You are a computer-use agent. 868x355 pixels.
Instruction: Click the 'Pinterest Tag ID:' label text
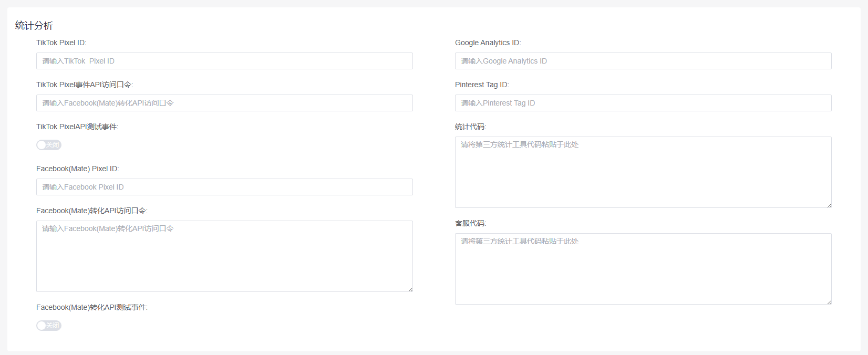click(482, 85)
